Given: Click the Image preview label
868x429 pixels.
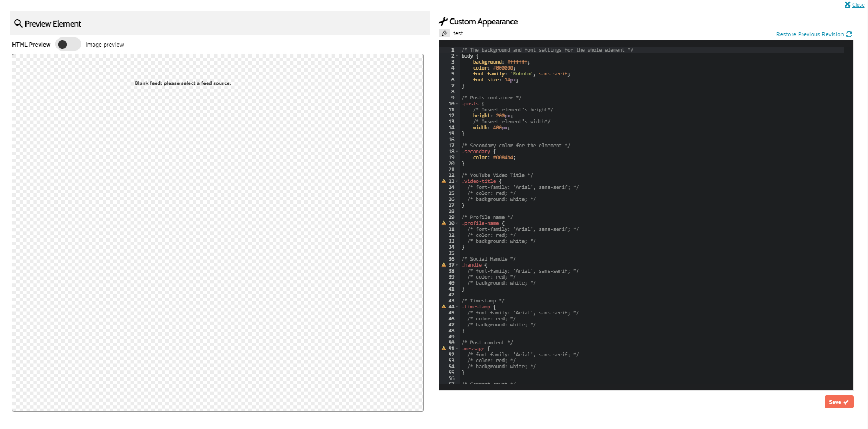Looking at the screenshot, I should (x=105, y=45).
